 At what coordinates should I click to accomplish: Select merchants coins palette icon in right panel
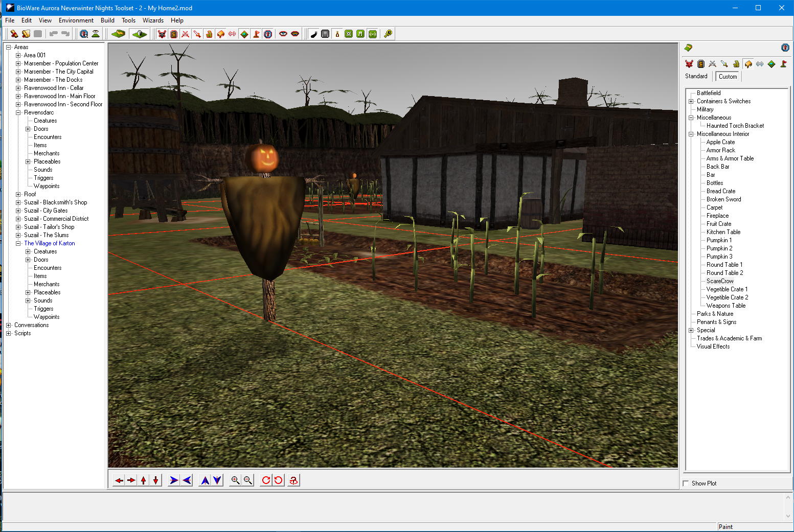[736, 64]
